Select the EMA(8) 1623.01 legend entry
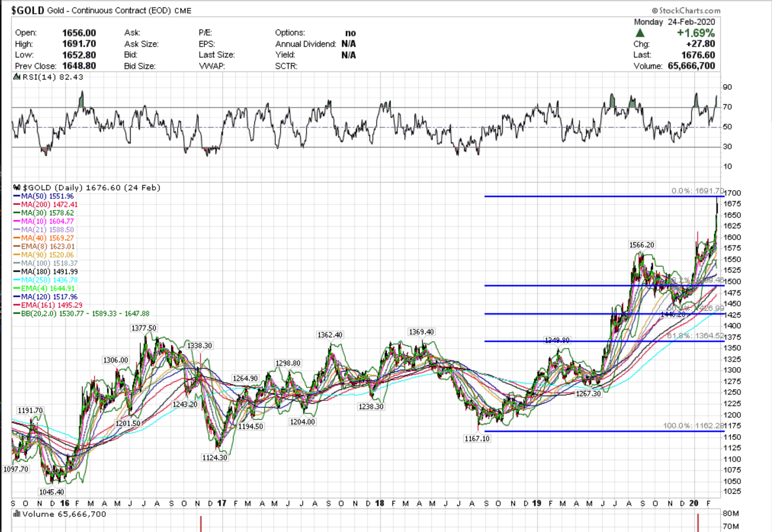This screenshot has width=772, height=532. click(48, 247)
